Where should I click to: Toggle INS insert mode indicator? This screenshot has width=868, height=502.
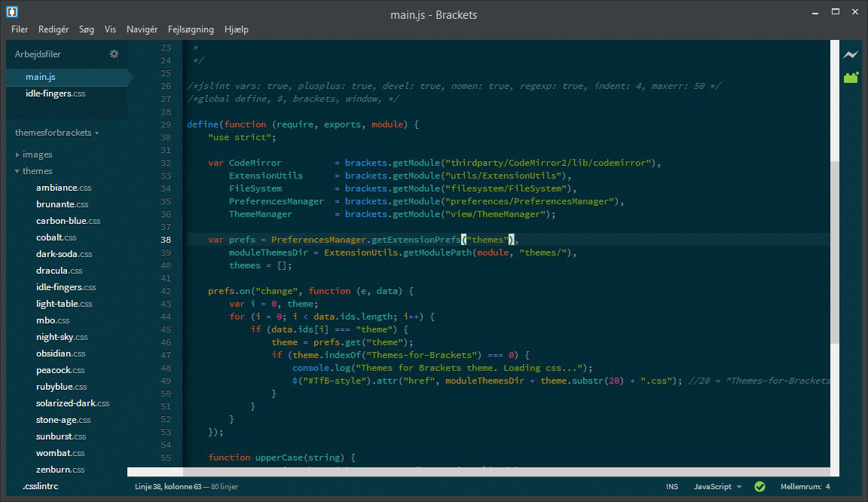[x=671, y=486]
